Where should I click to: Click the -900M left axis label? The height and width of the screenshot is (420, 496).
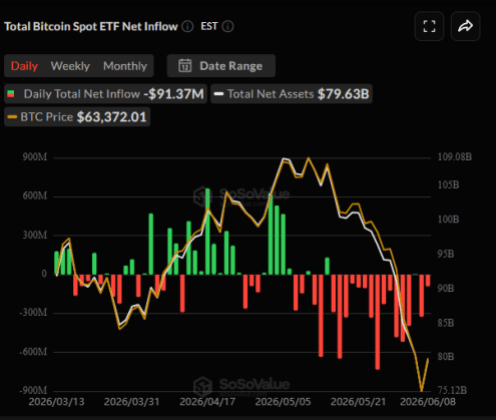click(33, 390)
